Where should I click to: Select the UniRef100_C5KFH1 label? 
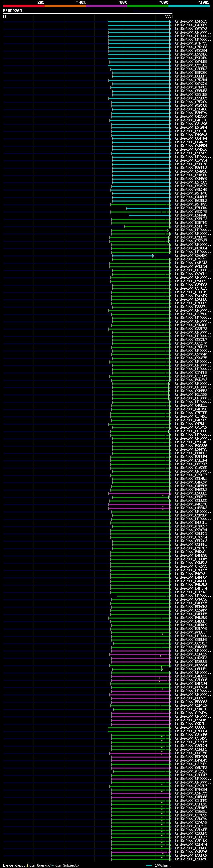(x=191, y=544)
